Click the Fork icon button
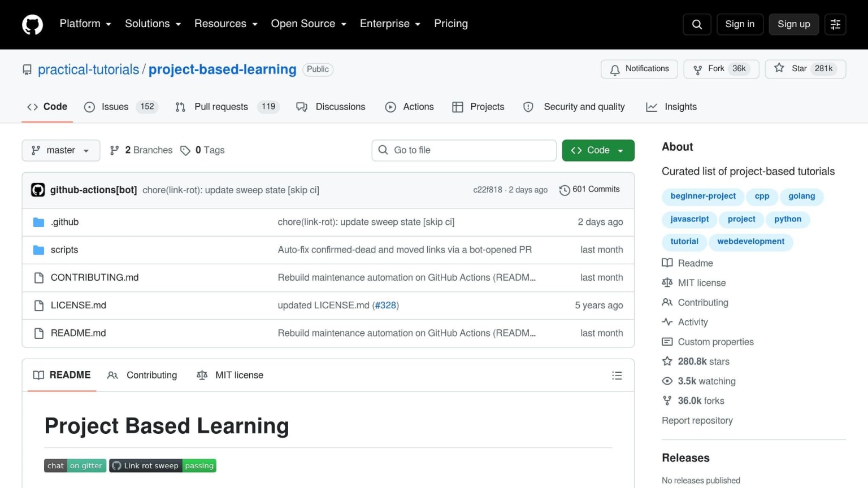 pos(698,69)
